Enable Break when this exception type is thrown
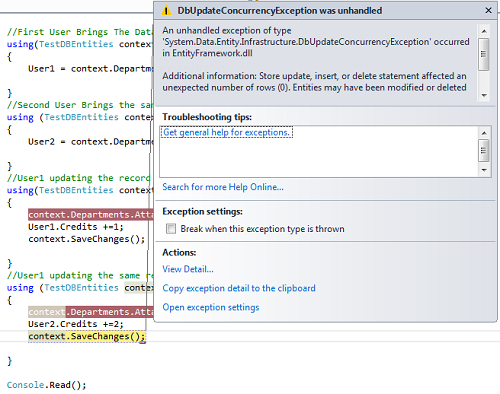 (x=171, y=229)
